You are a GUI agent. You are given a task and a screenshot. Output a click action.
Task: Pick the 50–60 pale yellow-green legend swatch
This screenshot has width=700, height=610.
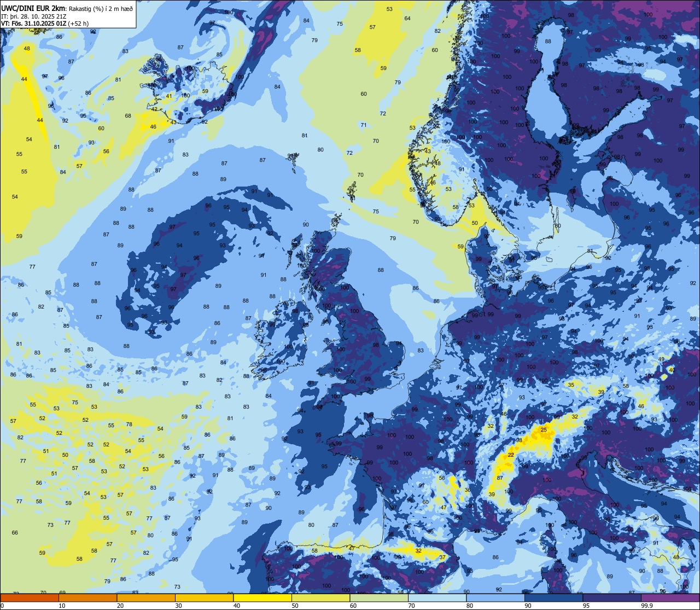coord(320,597)
